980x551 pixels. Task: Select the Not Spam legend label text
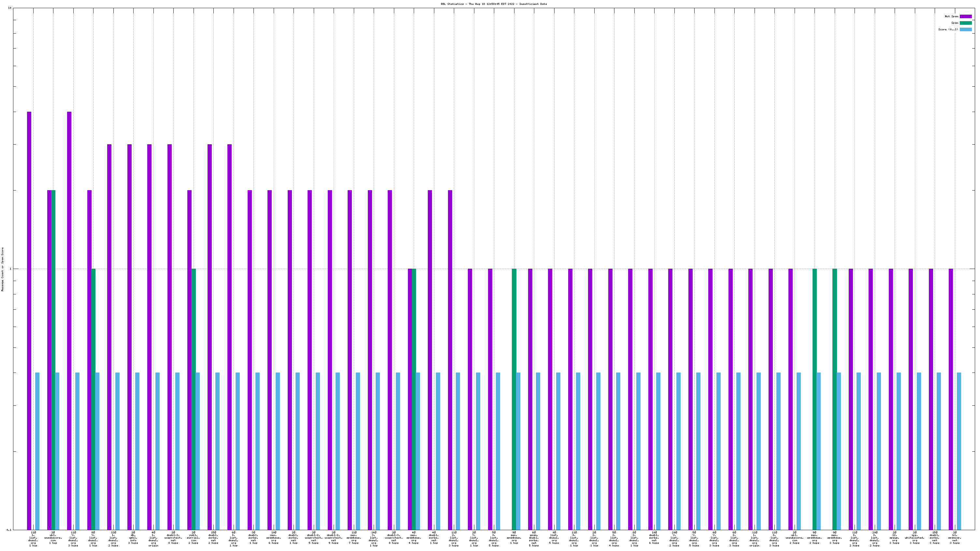coord(951,16)
